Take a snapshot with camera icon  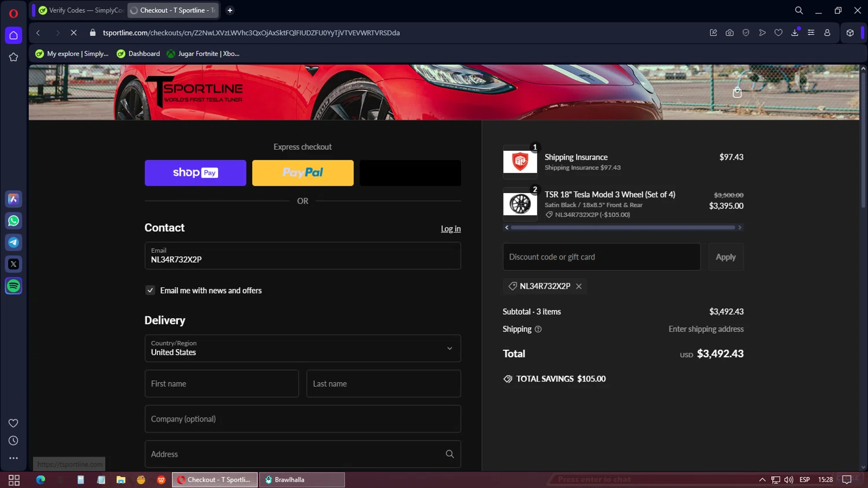click(730, 33)
